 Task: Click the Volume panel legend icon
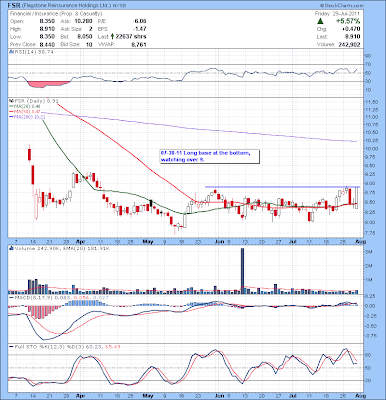click(x=11, y=248)
